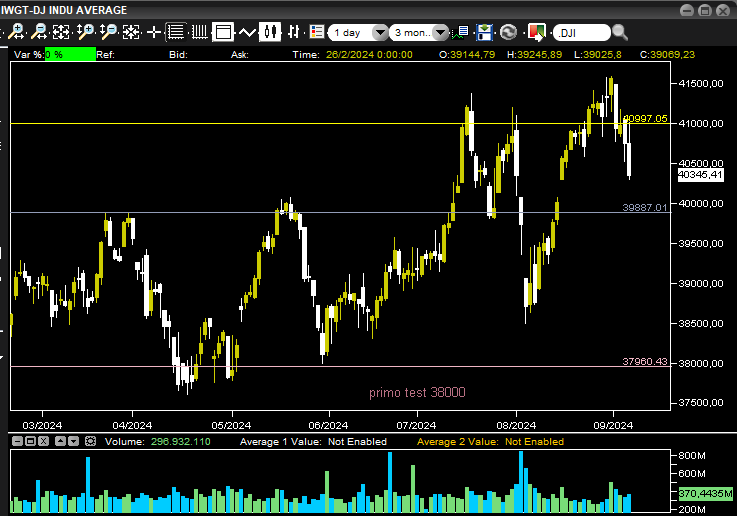737x516 pixels.
Task: Click the .DJI symbol input field
Action: coord(578,32)
